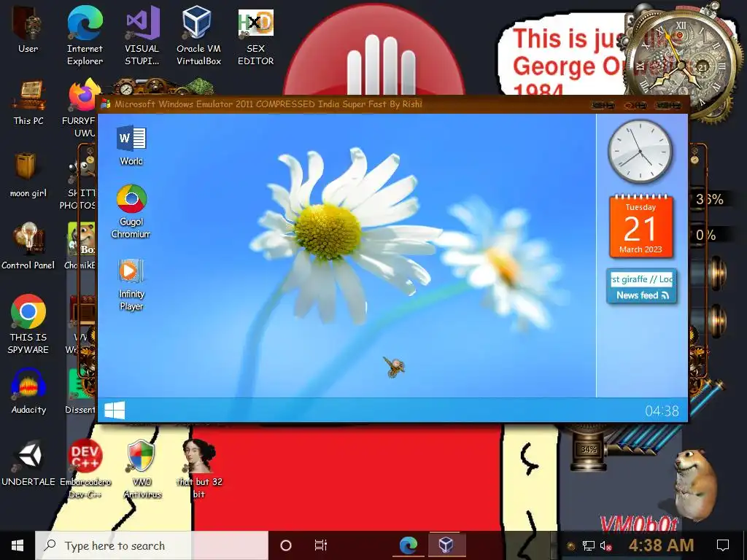Open This PC desktop icon
This screenshot has height=560, width=747.
(x=28, y=103)
